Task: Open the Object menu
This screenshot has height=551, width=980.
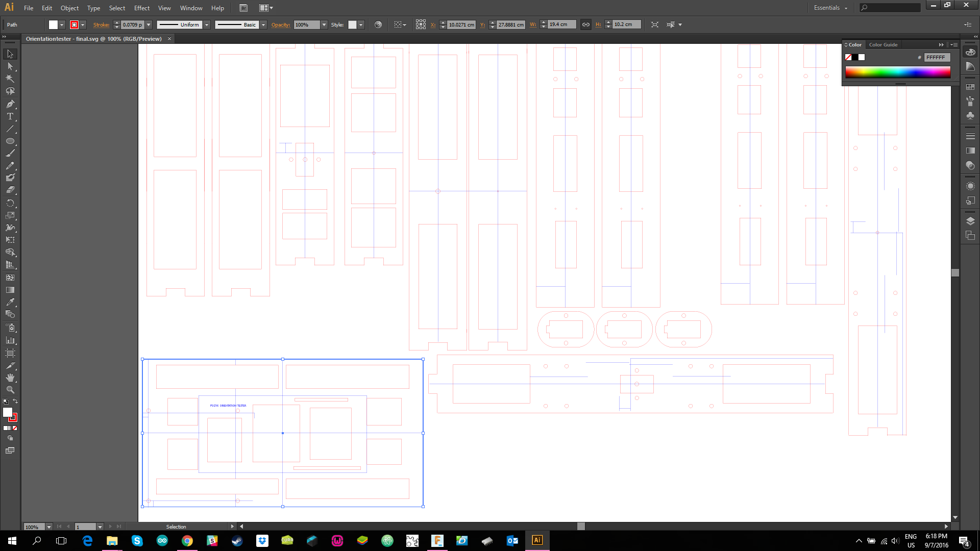Action: 69,8
